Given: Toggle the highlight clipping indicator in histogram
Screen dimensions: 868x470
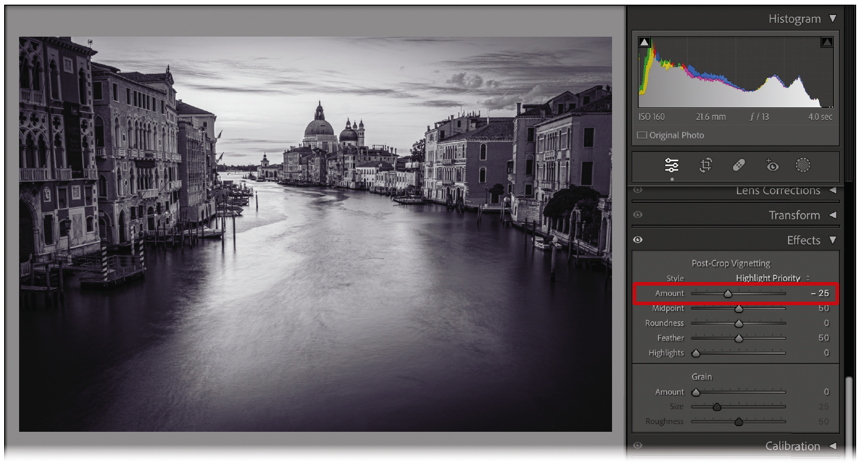Looking at the screenshot, I should (x=827, y=42).
